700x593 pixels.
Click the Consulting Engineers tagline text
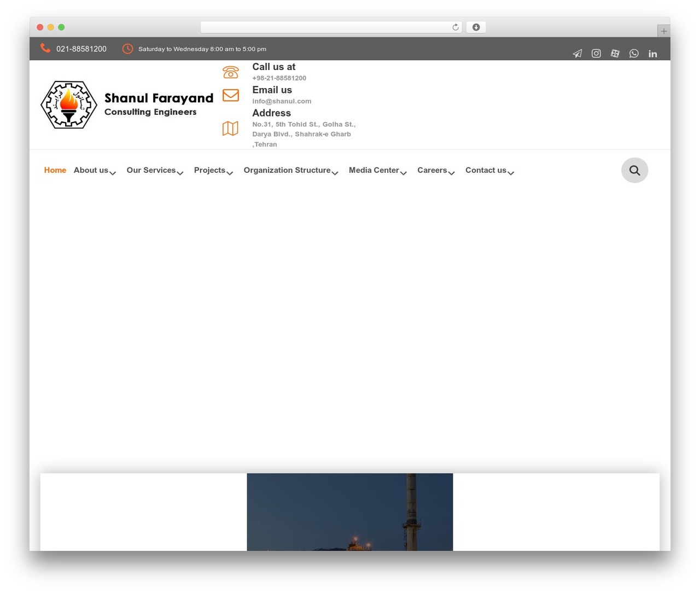pyautogui.click(x=150, y=112)
